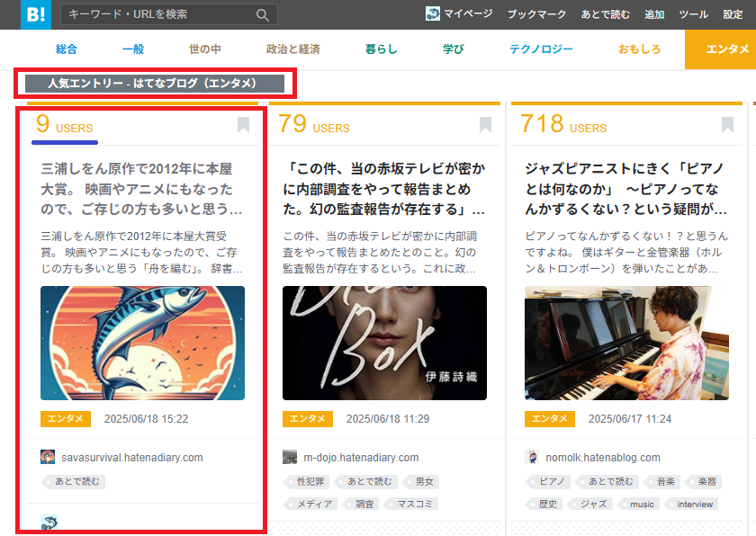Bookmark the 718 USERS entry
This screenshot has width=756, height=536.
click(x=727, y=125)
